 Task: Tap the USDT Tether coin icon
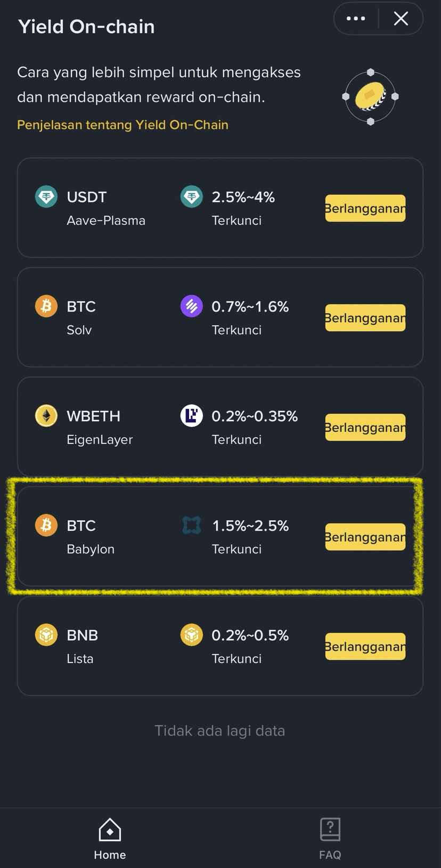46,197
